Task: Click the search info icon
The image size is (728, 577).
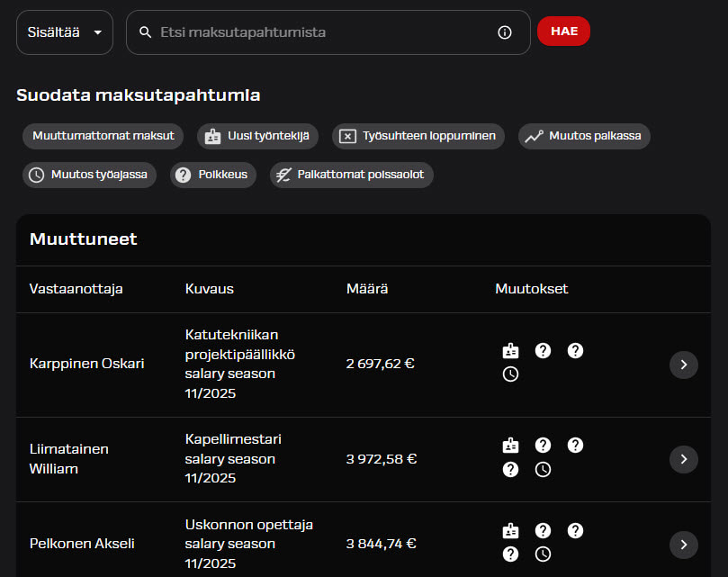Action: pyautogui.click(x=505, y=32)
